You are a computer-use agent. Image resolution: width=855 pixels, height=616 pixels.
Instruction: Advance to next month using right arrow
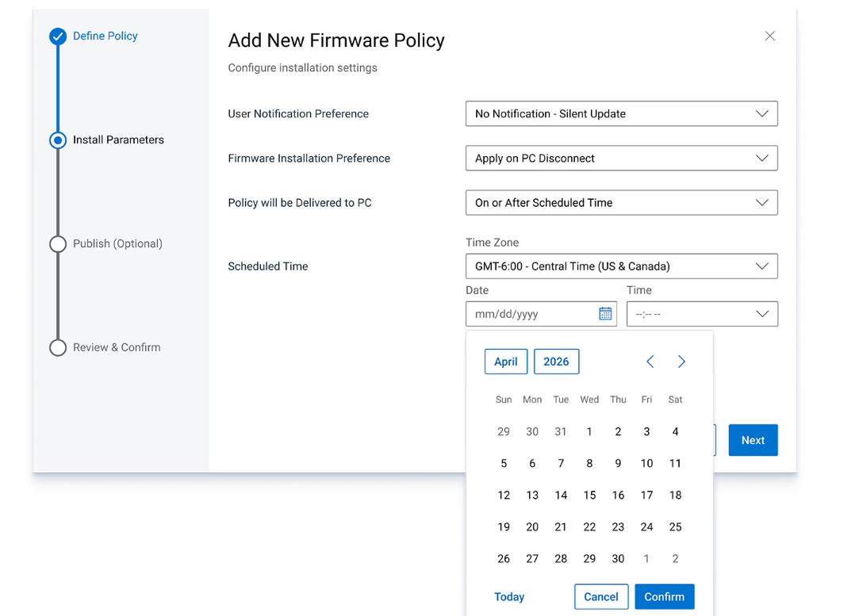pyautogui.click(x=681, y=362)
